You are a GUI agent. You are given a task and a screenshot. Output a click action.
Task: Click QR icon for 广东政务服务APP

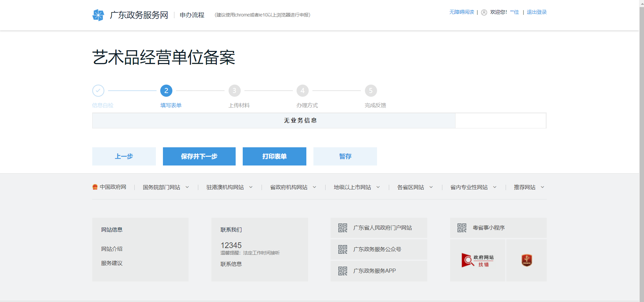342,271
